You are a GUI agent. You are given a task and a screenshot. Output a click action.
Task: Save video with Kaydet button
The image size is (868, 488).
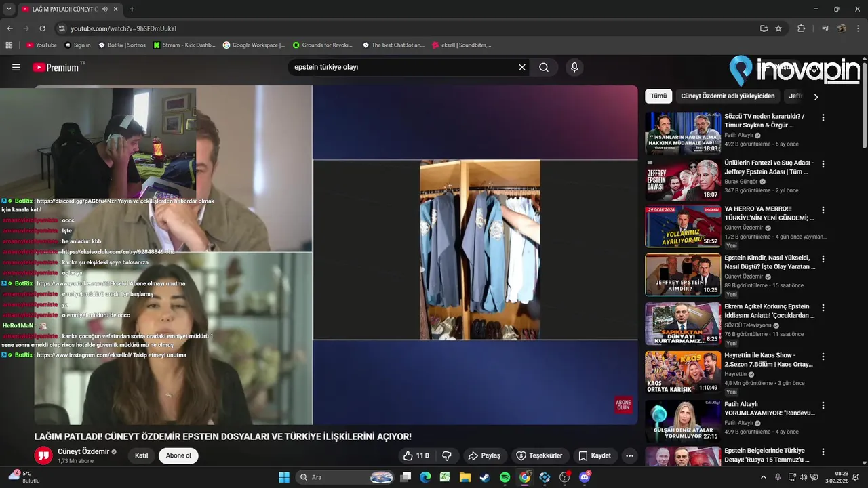pos(595,455)
